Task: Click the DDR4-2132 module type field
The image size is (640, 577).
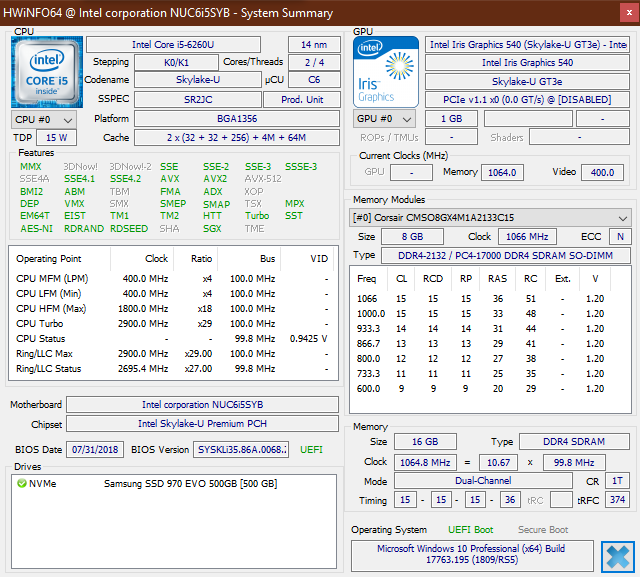Action: (x=506, y=255)
